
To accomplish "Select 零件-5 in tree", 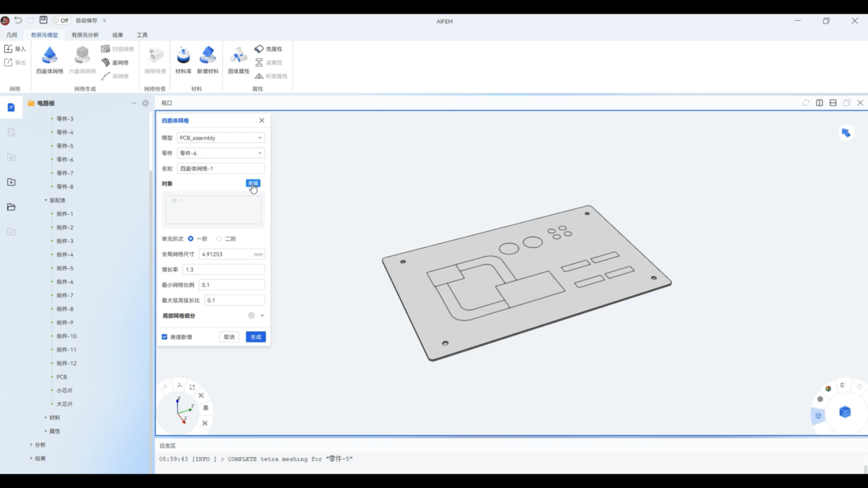I will (65, 146).
